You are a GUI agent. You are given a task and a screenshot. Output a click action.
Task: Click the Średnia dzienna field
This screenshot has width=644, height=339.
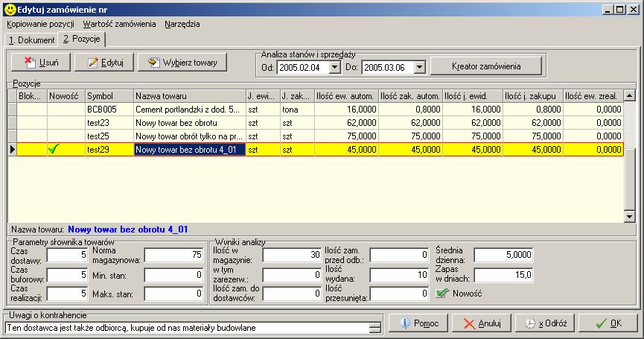point(503,255)
